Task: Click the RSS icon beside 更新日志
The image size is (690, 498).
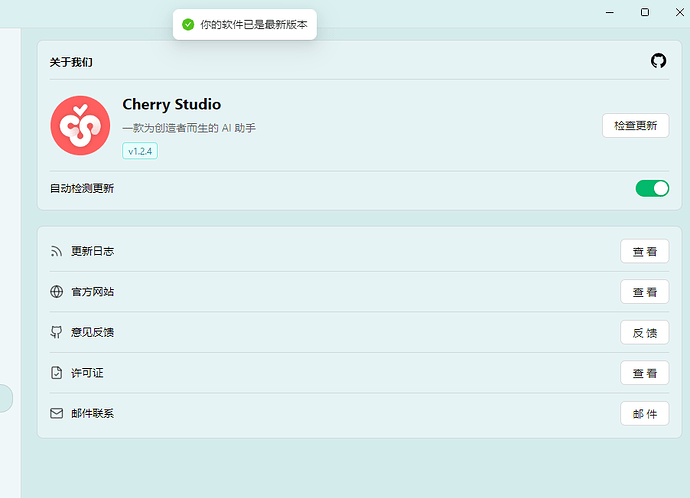Action: point(56,251)
